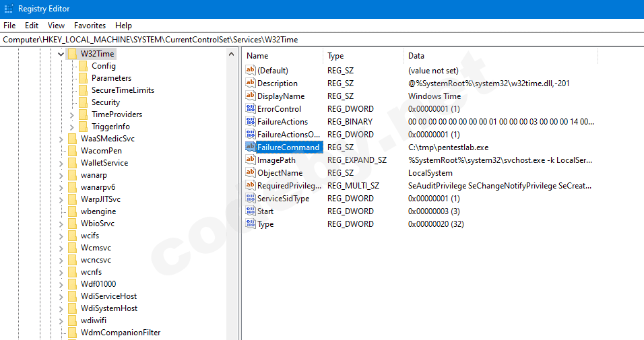Click the Windows Time data cell
The image size is (644, 340).
434,96
